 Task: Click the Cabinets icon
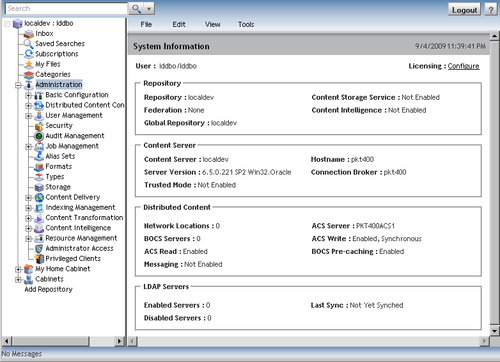pyautogui.click(x=29, y=279)
